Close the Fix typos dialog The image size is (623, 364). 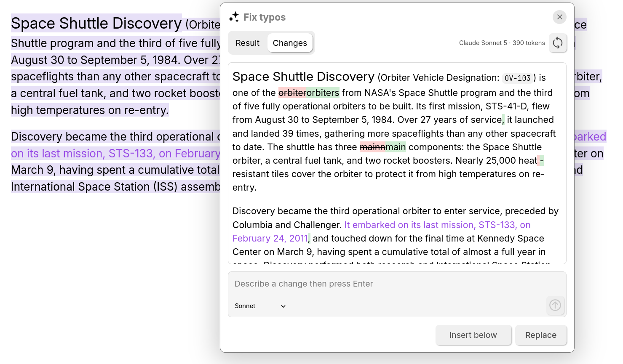pos(559,17)
